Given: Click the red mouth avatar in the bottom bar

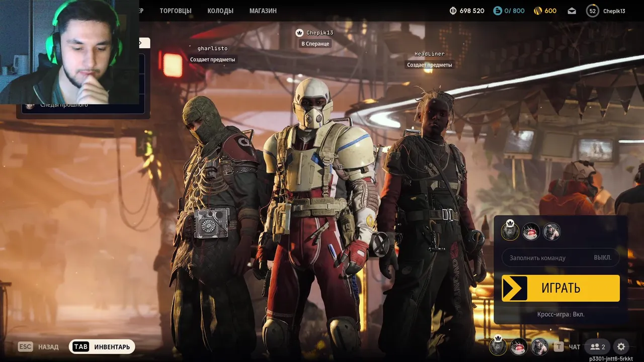Looking at the screenshot, I should [519, 346].
